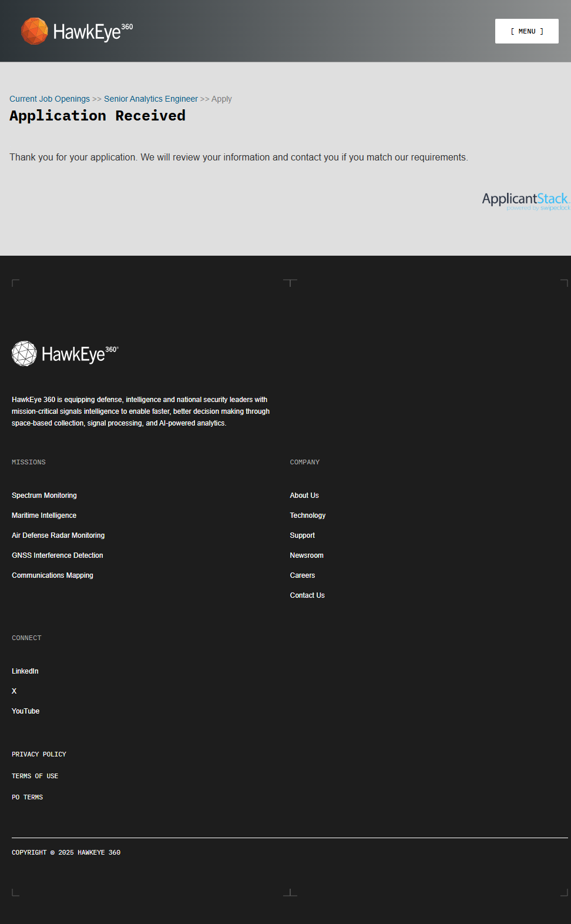Select Air Defense Radar Monitoring link
Viewport: 571px width, 924px height.
(58, 535)
